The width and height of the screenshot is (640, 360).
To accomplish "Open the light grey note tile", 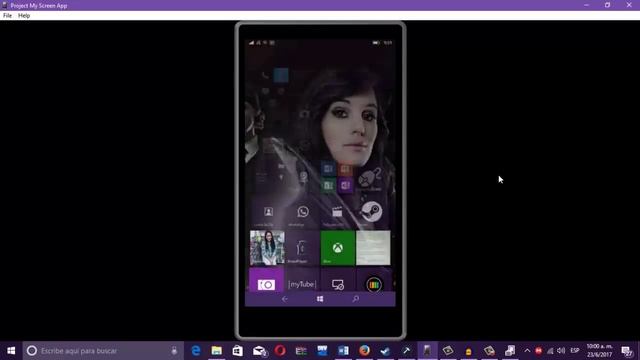I will click(x=373, y=248).
